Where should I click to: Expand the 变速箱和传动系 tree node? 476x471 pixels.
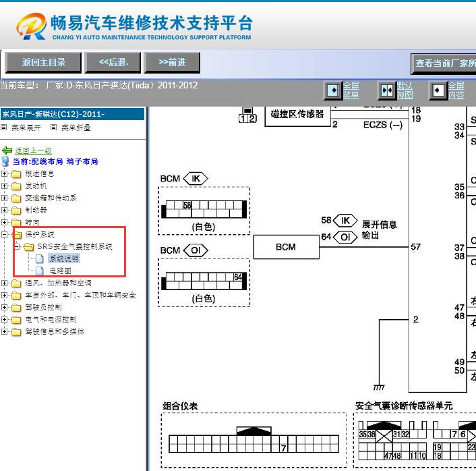tap(4, 198)
